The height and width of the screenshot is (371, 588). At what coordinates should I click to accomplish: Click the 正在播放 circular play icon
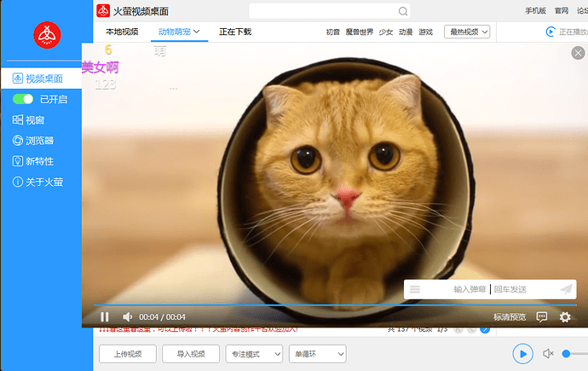click(x=551, y=32)
